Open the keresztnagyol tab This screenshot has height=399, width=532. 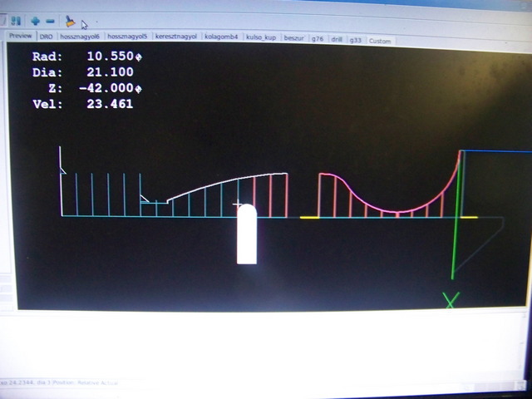(175, 37)
